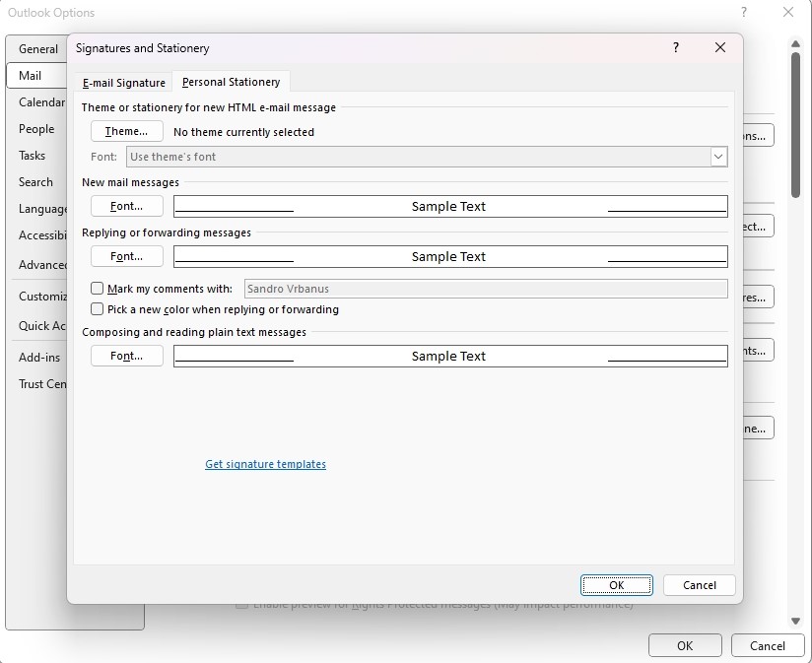Select People category in options sidebar
The width and height of the screenshot is (812, 663).
36,129
